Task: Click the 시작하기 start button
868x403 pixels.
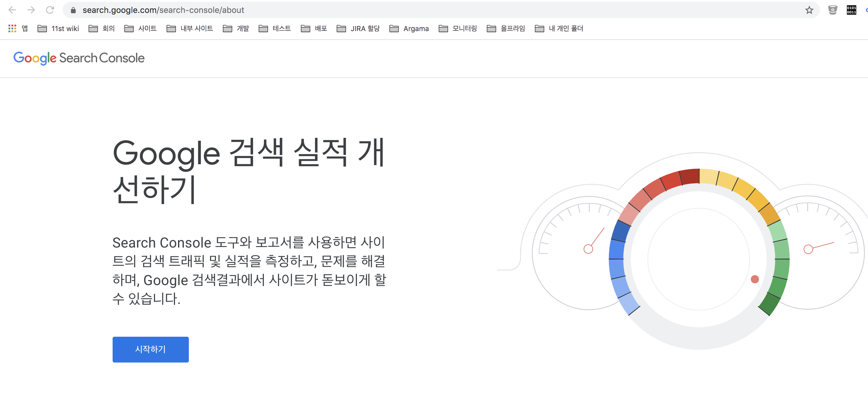Action: [151, 349]
